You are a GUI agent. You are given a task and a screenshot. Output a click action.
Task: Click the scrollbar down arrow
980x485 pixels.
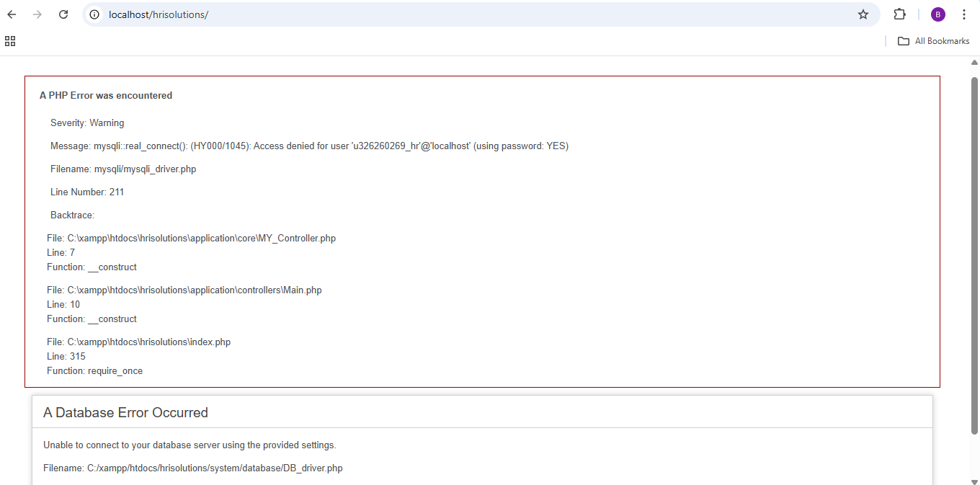[x=975, y=481]
